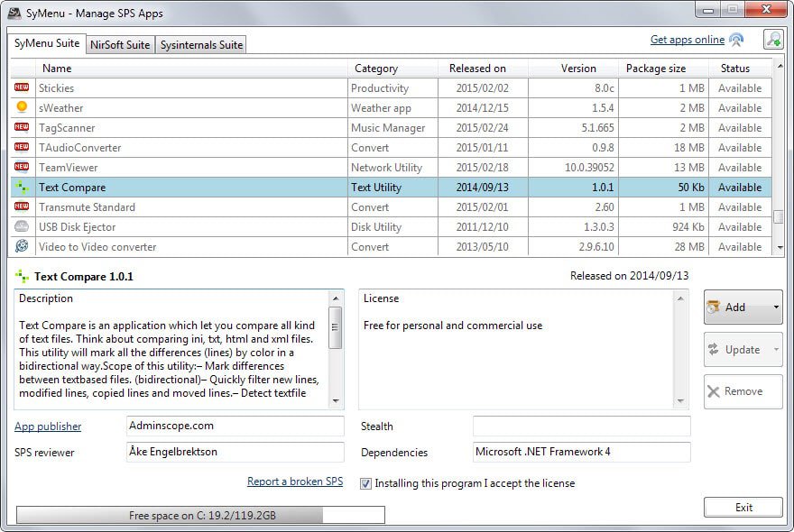Screen dimensions: 794x532
Task: Click the search apps magnifier icon
Action: click(x=773, y=40)
